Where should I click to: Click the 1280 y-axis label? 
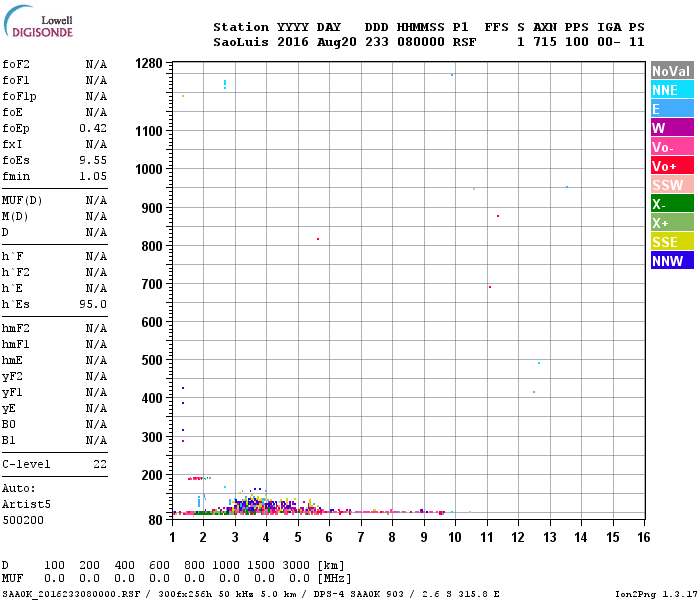click(x=149, y=63)
